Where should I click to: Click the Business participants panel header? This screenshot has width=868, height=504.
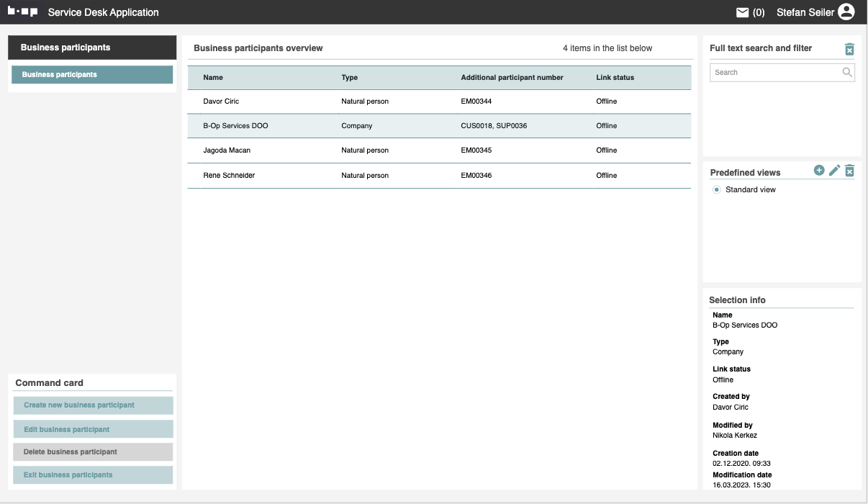click(x=92, y=48)
